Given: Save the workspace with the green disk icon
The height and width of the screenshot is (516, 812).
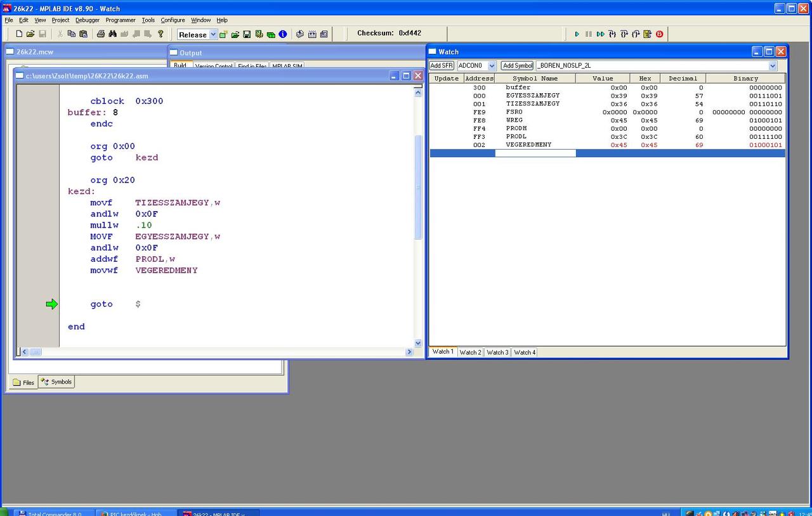Looking at the screenshot, I should (x=247, y=34).
